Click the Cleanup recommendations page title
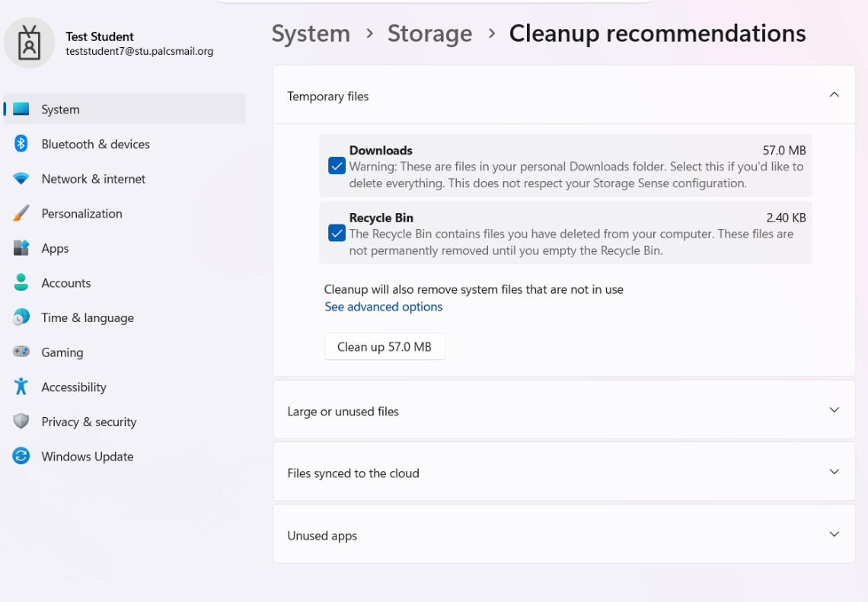Image resolution: width=868 pixels, height=602 pixels. (x=657, y=33)
